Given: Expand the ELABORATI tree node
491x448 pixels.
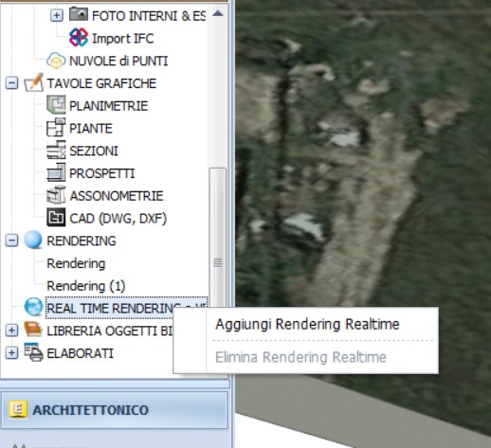Looking at the screenshot, I should (x=11, y=353).
